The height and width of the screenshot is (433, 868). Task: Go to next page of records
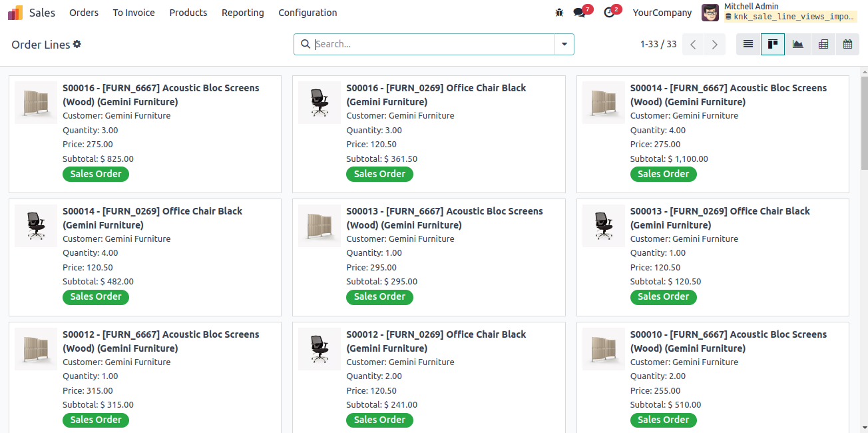(715, 44)
